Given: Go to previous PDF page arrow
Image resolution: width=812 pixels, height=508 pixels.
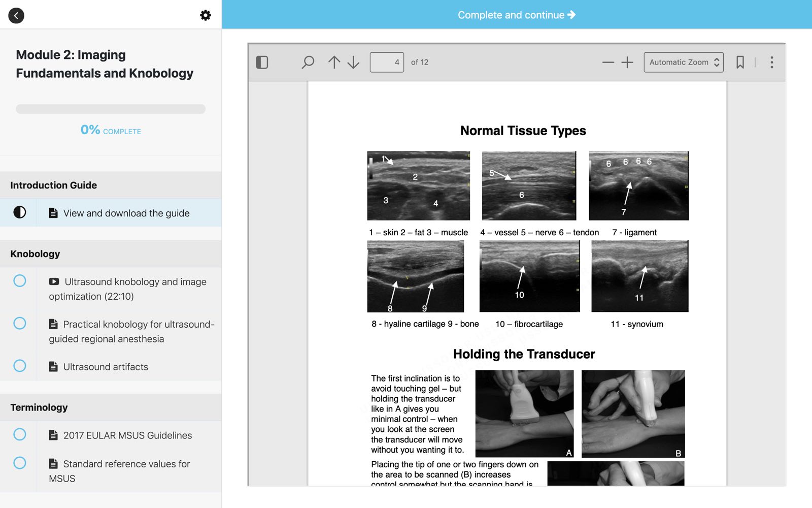Looking at the screenshot, I should 334,62.
